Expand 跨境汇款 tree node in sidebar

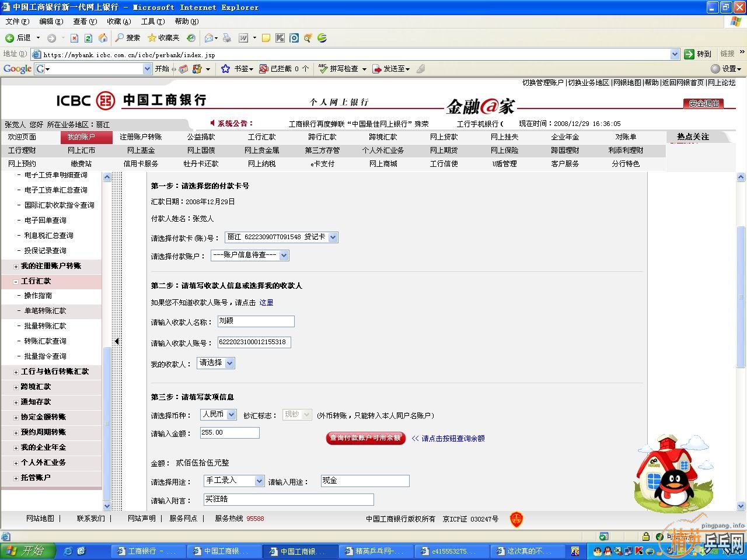[16, 387]
